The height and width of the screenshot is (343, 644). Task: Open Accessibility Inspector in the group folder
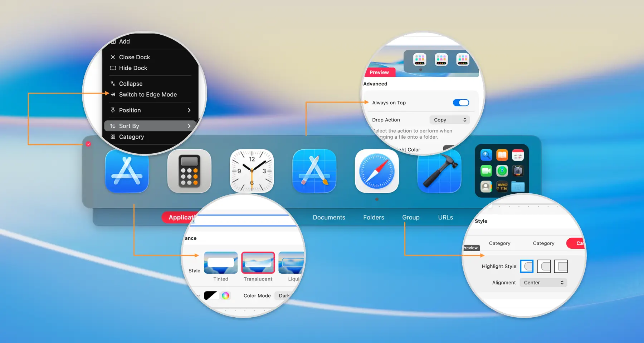(486, 155)
